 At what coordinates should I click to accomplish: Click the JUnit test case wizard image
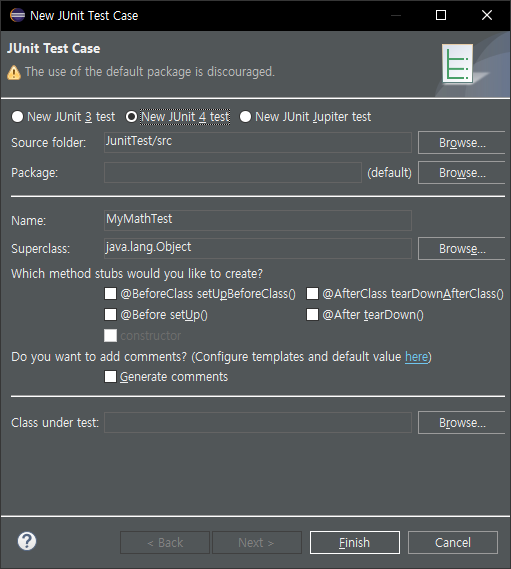[457, 64]
